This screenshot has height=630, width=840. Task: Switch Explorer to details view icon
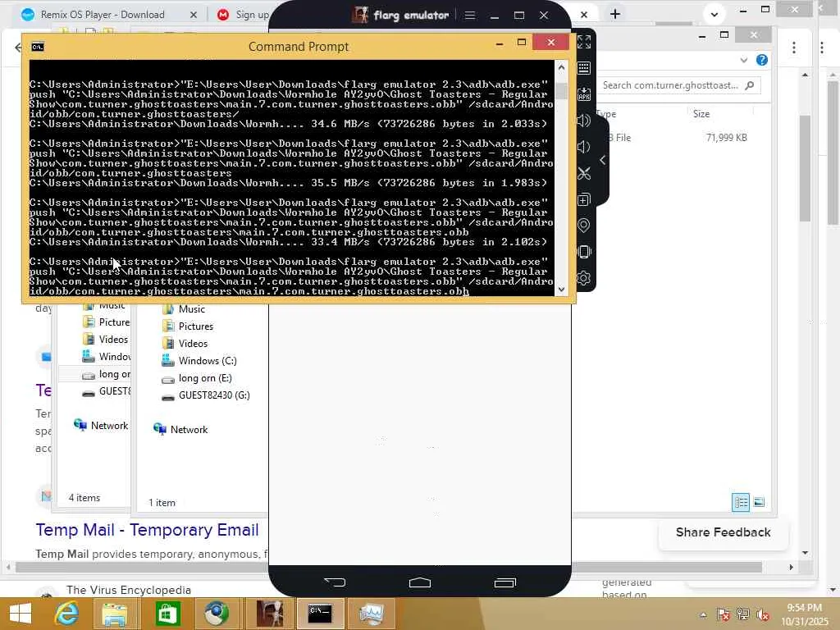pyautogui.click(x=741, y=502)
